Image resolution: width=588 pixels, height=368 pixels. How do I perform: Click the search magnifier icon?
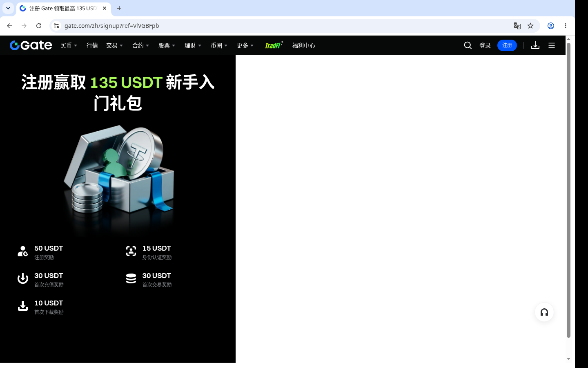468,45
